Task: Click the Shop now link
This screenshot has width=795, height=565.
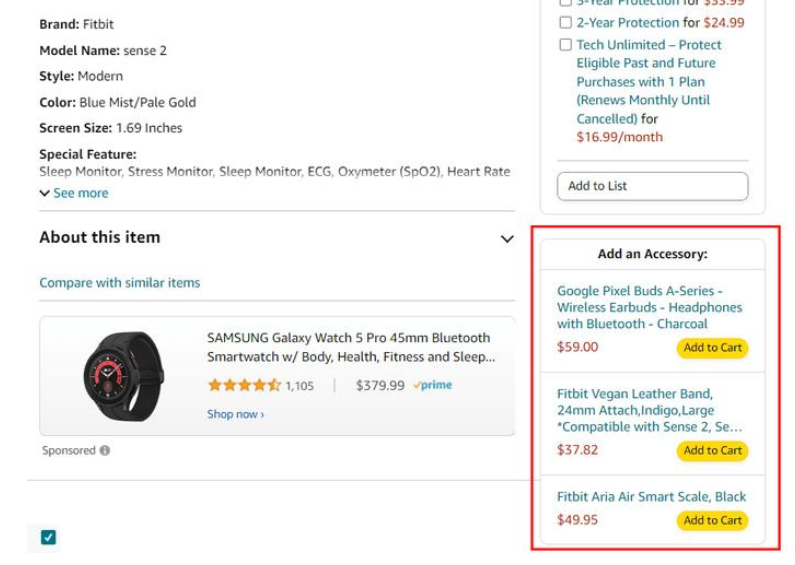Action: point(236,414)
